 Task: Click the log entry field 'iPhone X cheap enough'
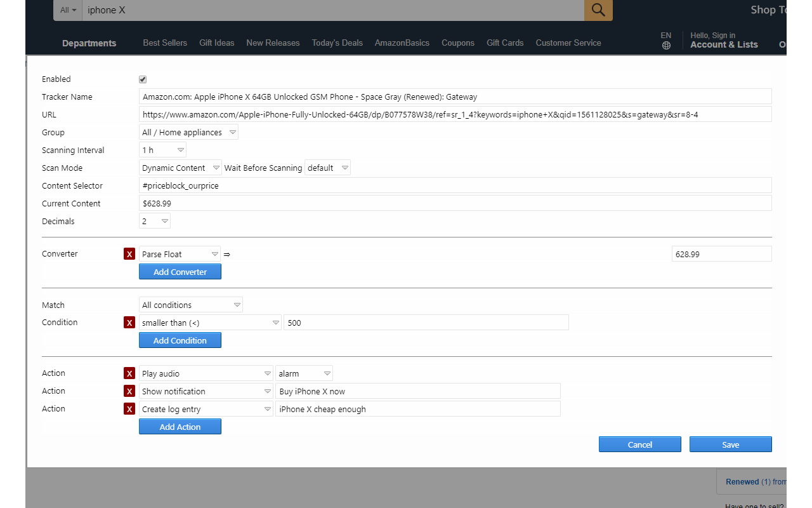[418, 409]
